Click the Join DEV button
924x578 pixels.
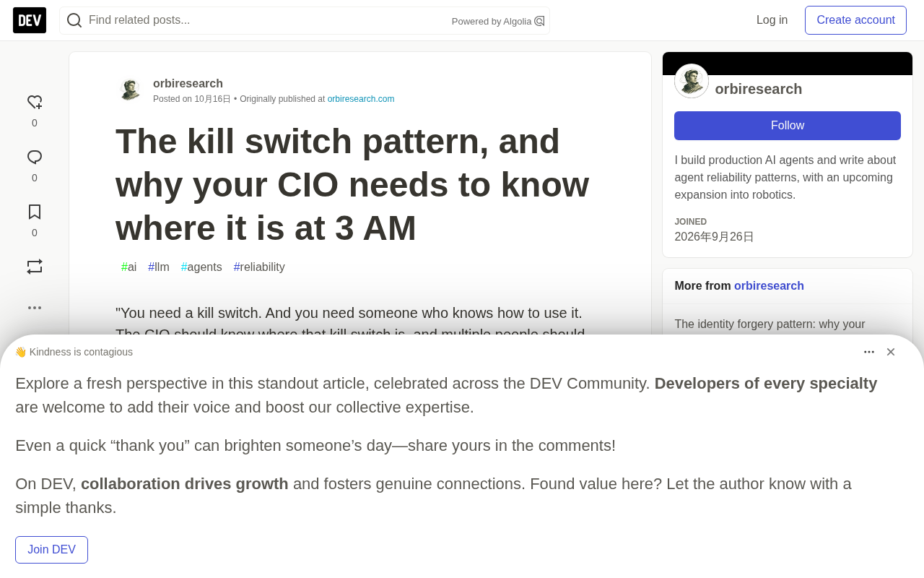pos(51,550)
